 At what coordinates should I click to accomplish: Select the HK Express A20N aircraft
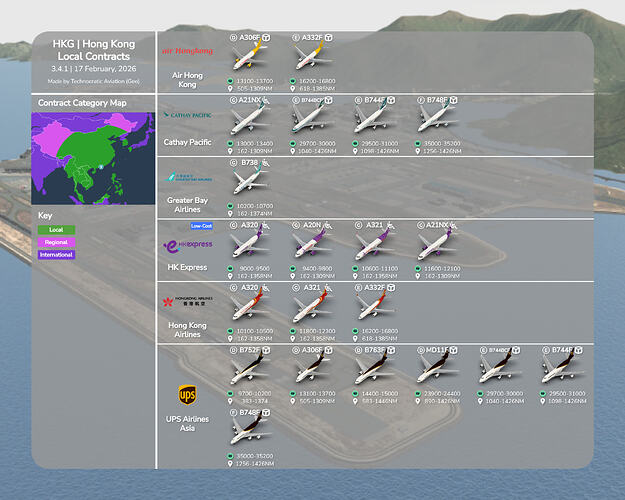pos(313,244)
